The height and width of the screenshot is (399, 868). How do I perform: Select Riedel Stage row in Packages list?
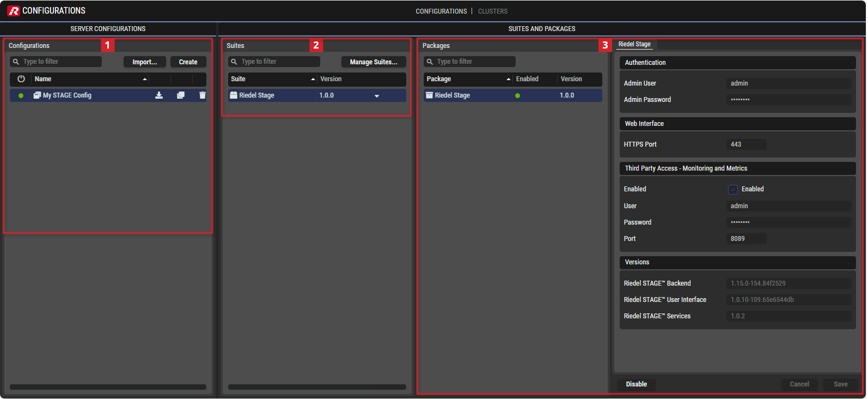(x=513, y=95)
